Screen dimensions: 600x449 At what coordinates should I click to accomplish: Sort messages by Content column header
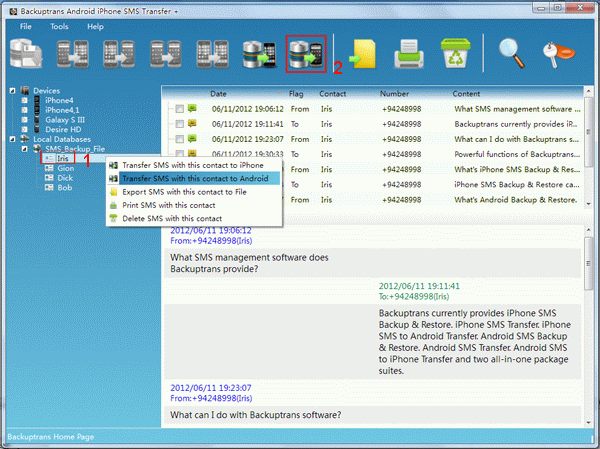point(466,94)
